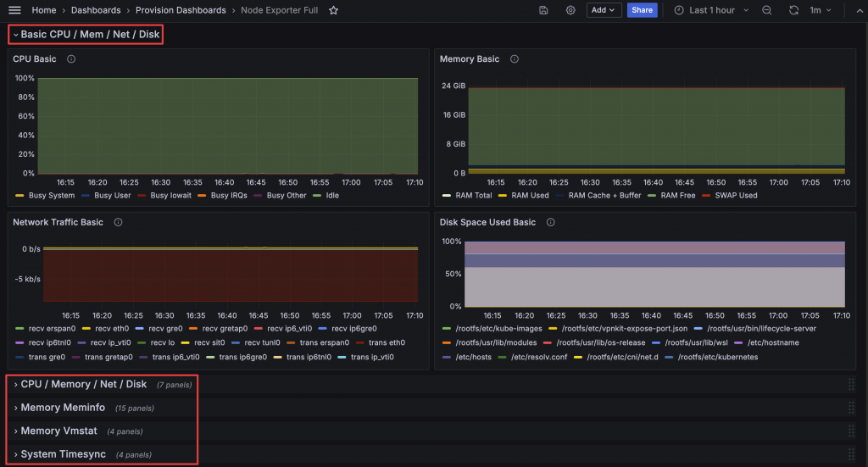This screenshot has height=467, width=868.
Task: Click inside the Network Traffic graph area
Action: click(x=231, y=275)
